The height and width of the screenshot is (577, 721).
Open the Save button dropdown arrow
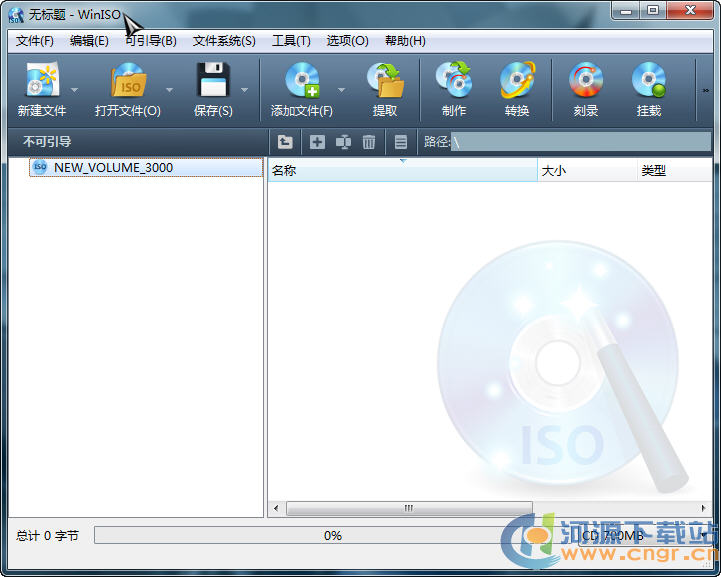click(x=244, y=90)
